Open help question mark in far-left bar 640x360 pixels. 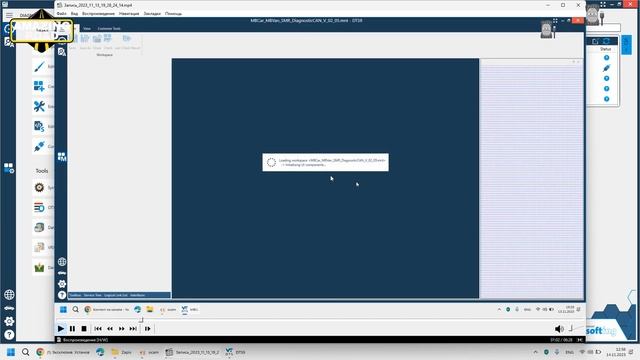point(9,335)
